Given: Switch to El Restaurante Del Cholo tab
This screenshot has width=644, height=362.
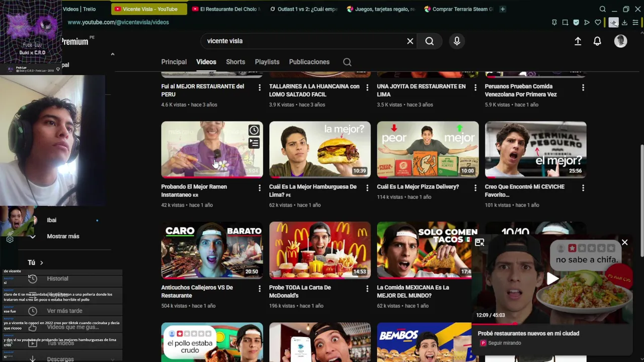Looking at the screenshot, I should (x=226, y=9).
